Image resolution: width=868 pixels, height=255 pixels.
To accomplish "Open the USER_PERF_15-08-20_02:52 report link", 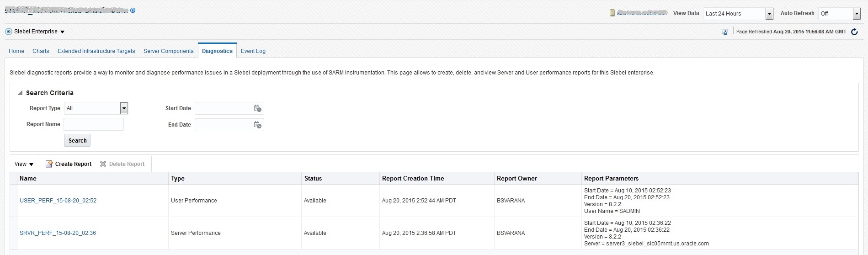I will (58, 201).
